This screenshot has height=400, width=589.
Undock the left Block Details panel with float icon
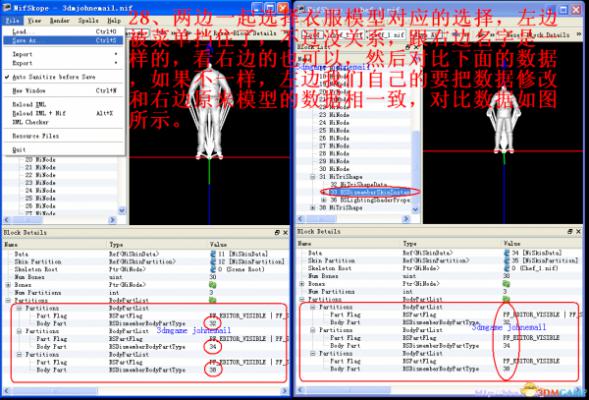(x=277, y=232)
